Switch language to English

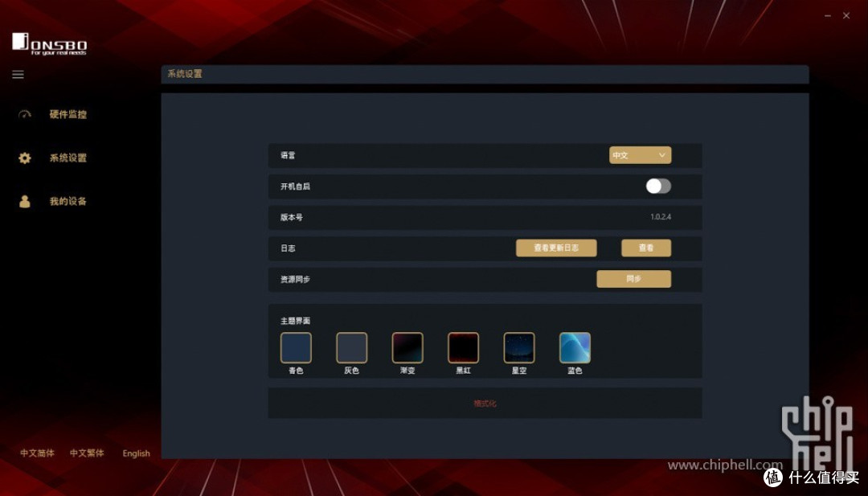[136, 453]
